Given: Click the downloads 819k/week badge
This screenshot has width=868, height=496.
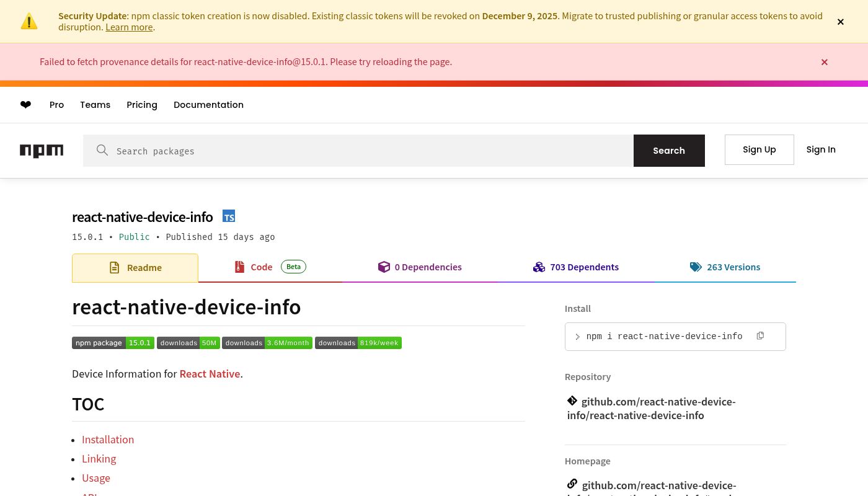Looking at the screenshot, I should (358, 343).
